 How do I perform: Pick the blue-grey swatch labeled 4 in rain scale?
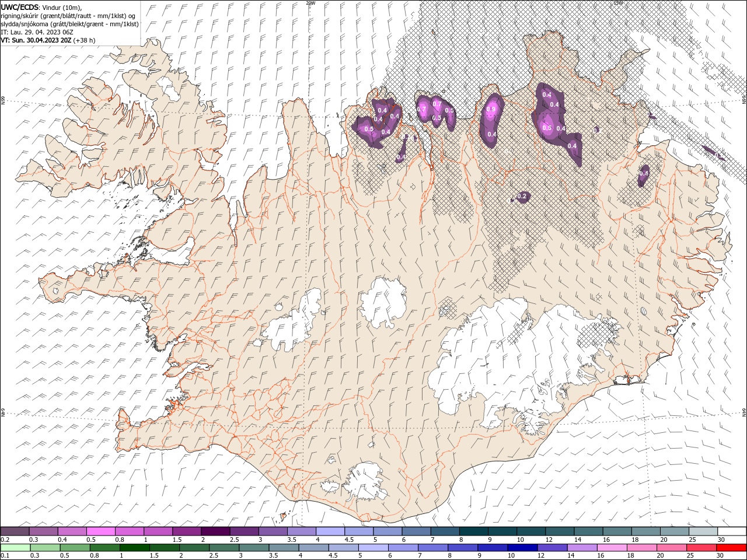click(x=313, y=548)
